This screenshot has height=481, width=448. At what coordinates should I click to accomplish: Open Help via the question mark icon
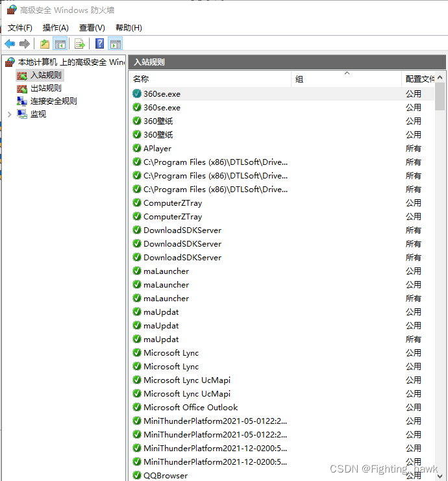click(x=100, y=43)
